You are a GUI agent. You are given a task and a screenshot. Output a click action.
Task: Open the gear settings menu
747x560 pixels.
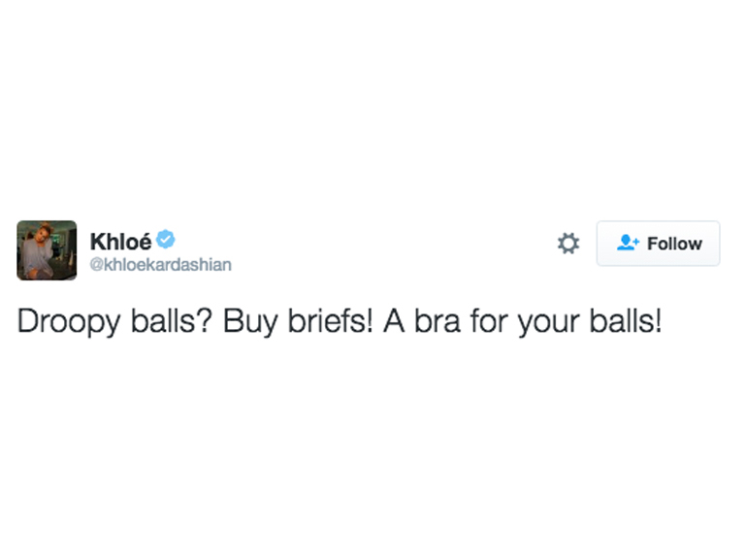568,244
